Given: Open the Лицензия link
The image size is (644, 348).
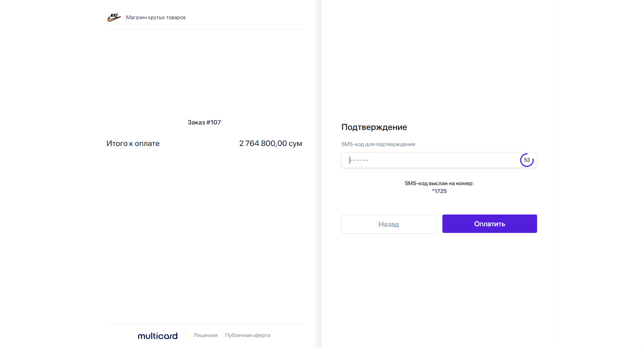Looking at the screenshot, I should (205, 335).
